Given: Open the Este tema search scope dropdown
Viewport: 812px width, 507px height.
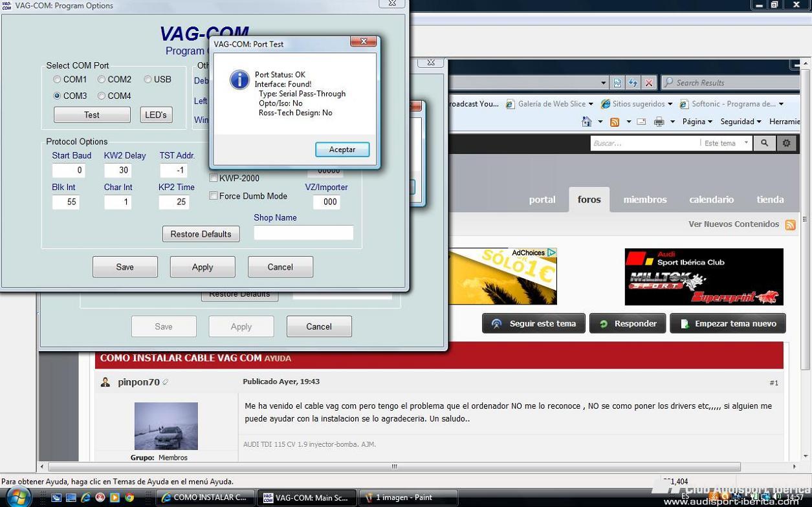Looking at the screenshot, I should pyautogui.click(x=727, y=143).
